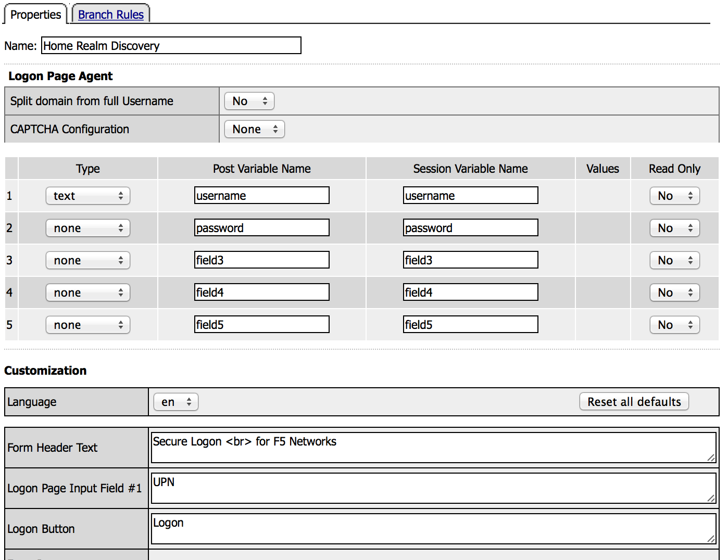Change the Type dropdown for row 2
728x560 pixels.
point(87,228)
